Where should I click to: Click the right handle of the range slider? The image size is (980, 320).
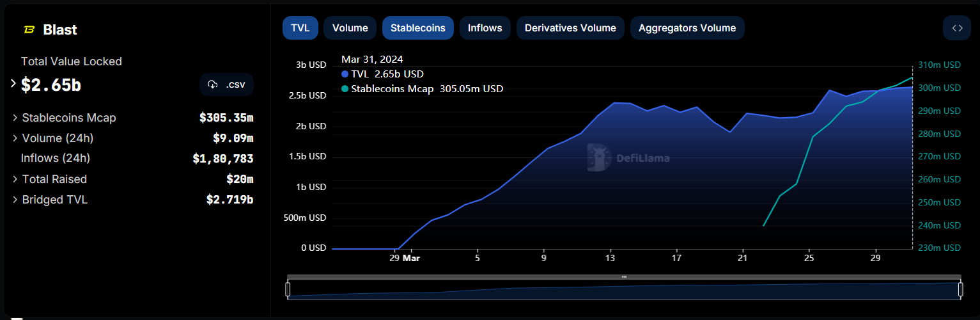pyautogui.click(x=961, y=289)
